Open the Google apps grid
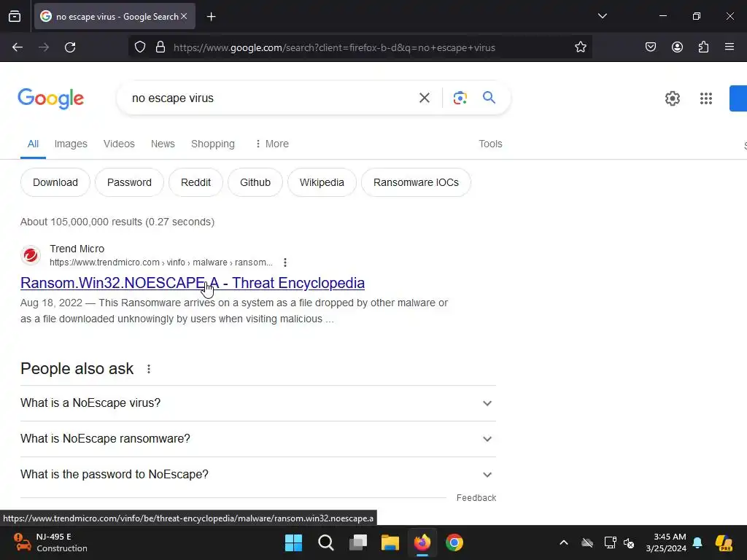The image size is (747, 560). [x=706, y=98]
